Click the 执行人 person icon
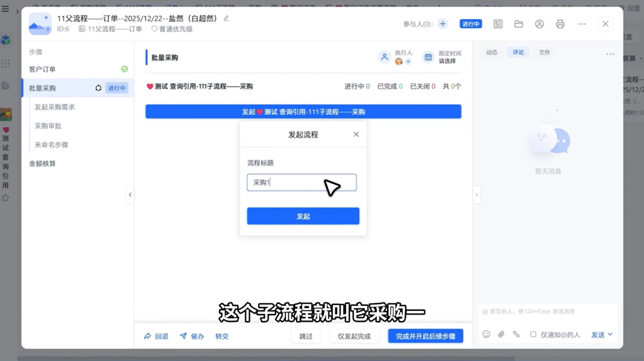The image size is (644, 361). tap(384, 57)
